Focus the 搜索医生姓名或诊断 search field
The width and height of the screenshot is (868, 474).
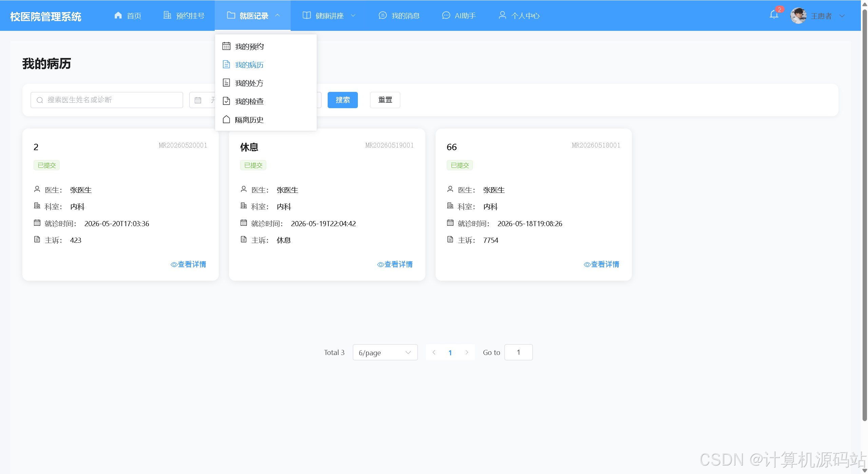(x=107, y=100)
